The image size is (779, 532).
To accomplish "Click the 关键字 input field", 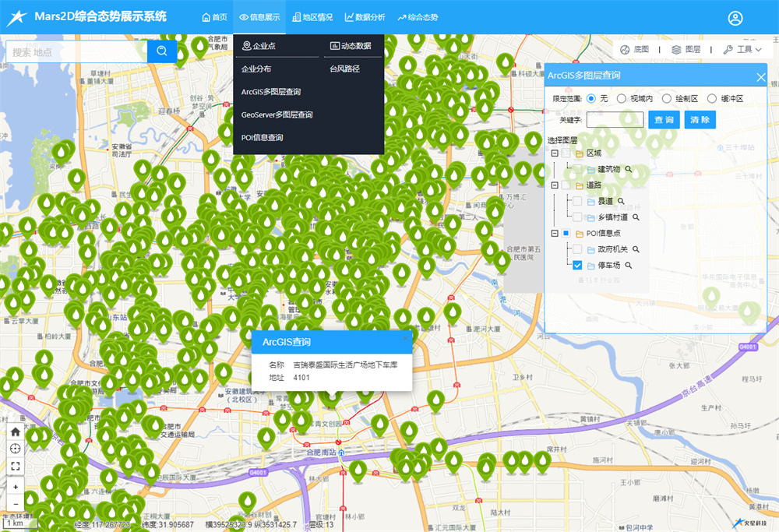I will pos(615,120).
